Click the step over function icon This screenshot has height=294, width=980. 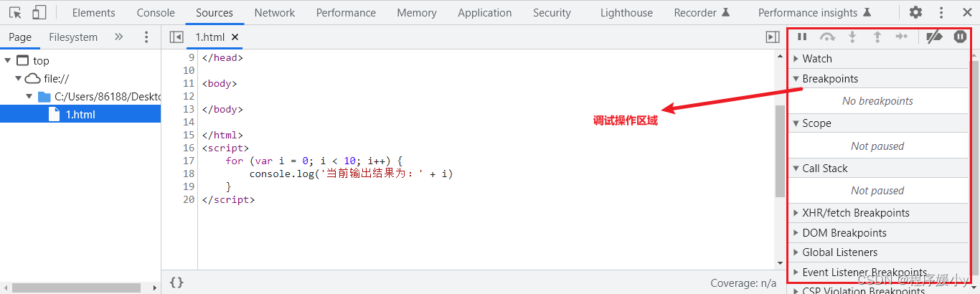pyautogui.click(x=828, y=37)
